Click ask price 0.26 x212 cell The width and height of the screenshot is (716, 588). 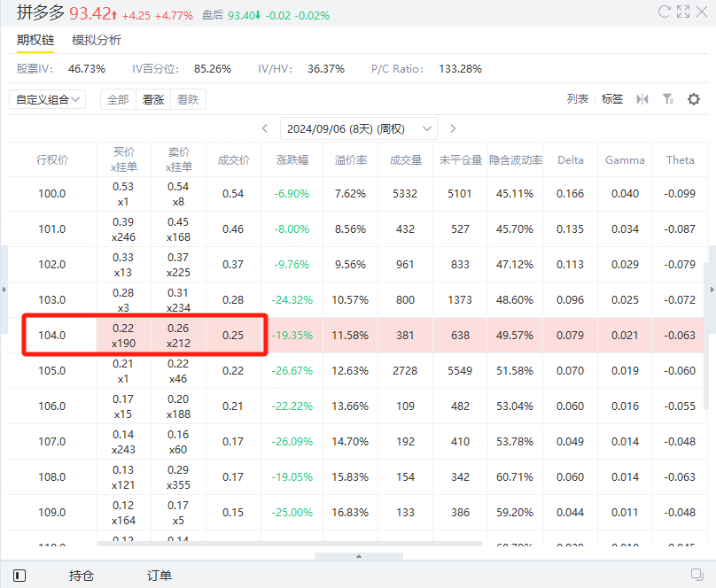(178, 336)
